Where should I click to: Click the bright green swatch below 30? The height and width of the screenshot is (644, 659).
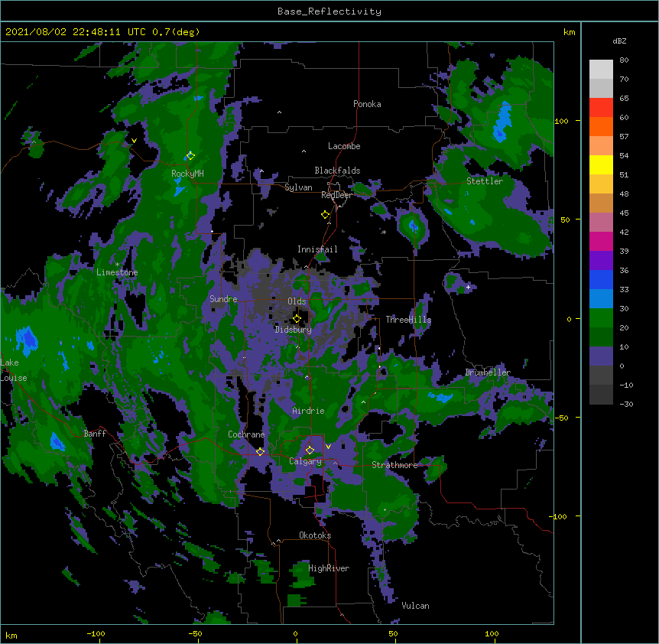[x=601, y=318]
